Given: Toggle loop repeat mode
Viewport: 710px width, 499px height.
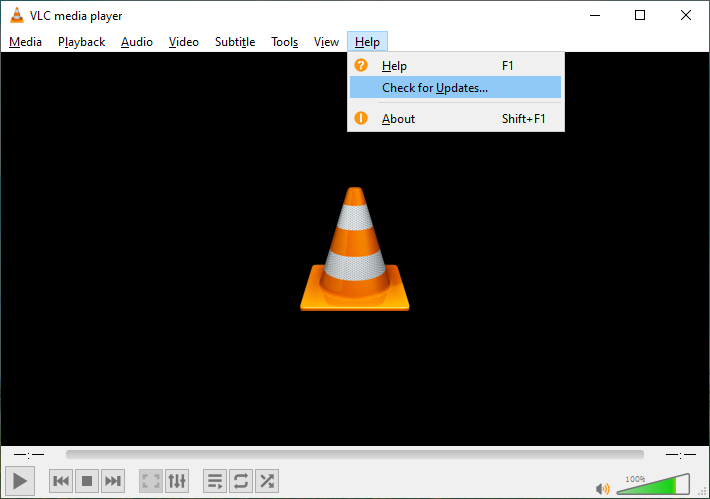Looking at the screenshot, I should (241, 481).
